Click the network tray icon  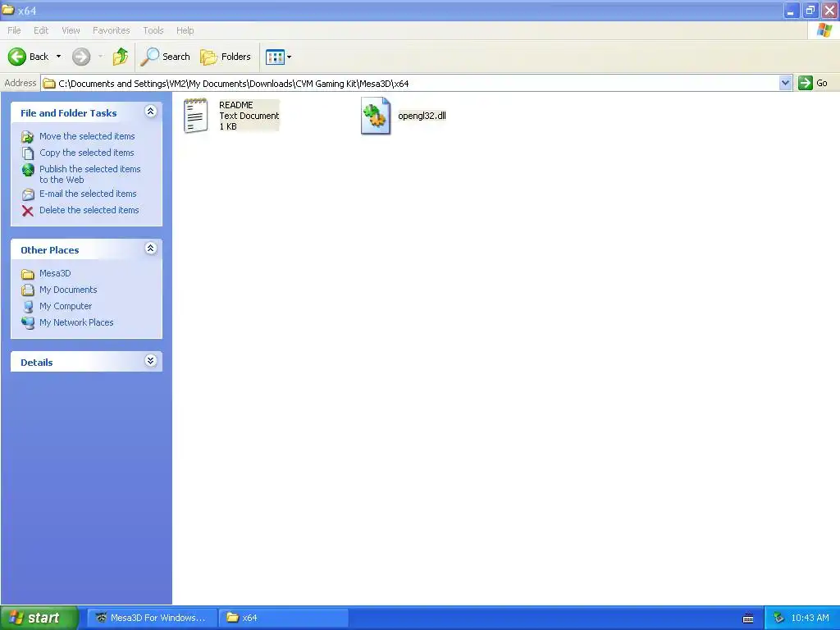point(778,619)
